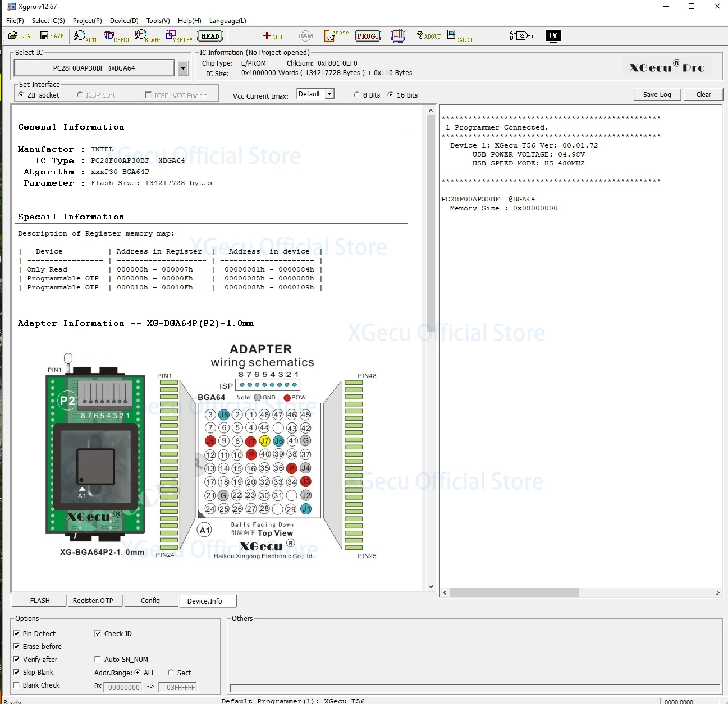Open the Device(D) menu
The height and width of the screenshot is (704, 728).
[x=124, y=21]
